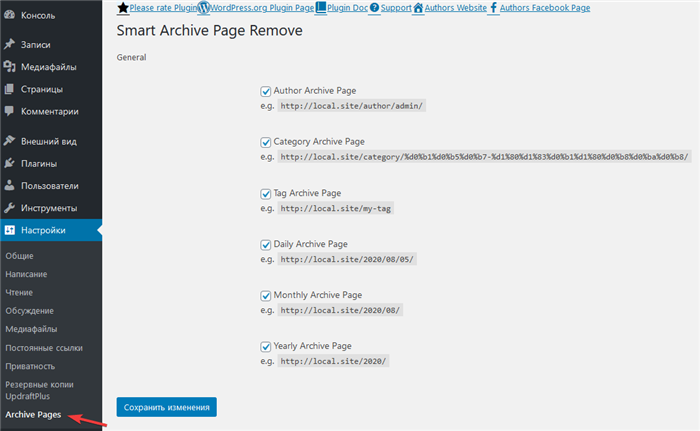Viewport: 700px width, 431px height.
Task: Open Написание settings submenu
Action: [26, 274]
